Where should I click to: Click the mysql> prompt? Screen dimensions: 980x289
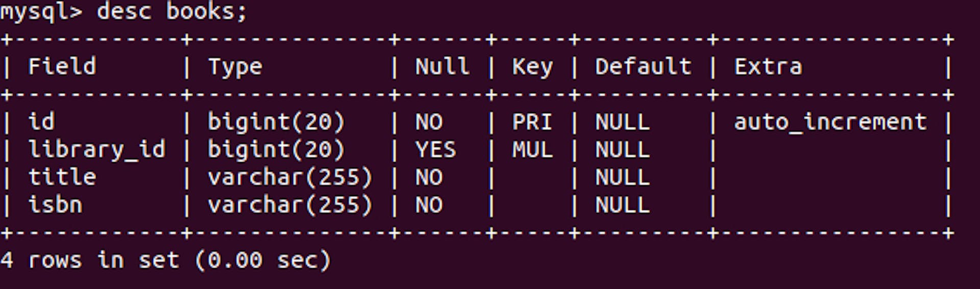tap(41, 12)
